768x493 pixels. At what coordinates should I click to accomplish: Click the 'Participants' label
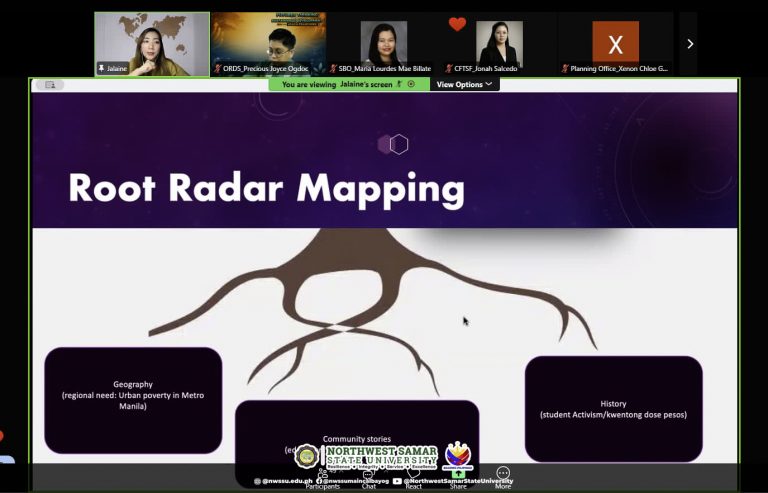point(322,486)
